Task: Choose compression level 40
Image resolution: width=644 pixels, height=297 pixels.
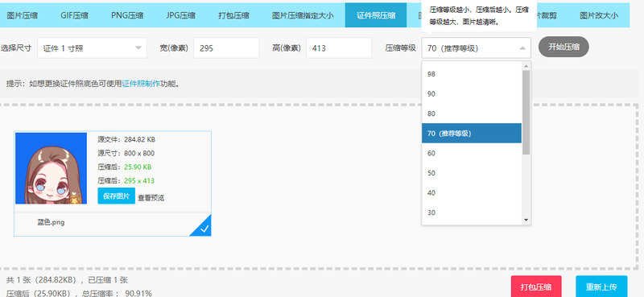Action: [472, 192]
